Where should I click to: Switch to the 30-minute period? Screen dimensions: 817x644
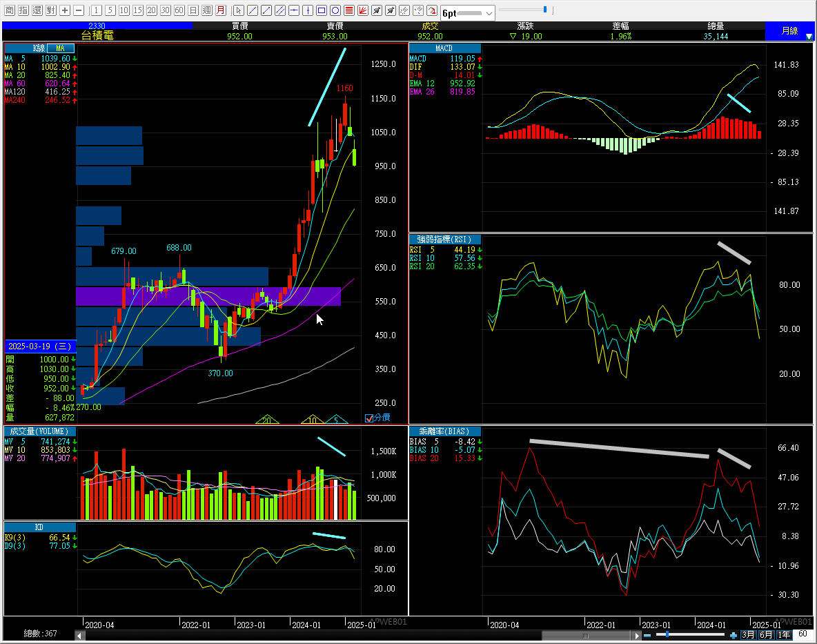tap(166, 10)
